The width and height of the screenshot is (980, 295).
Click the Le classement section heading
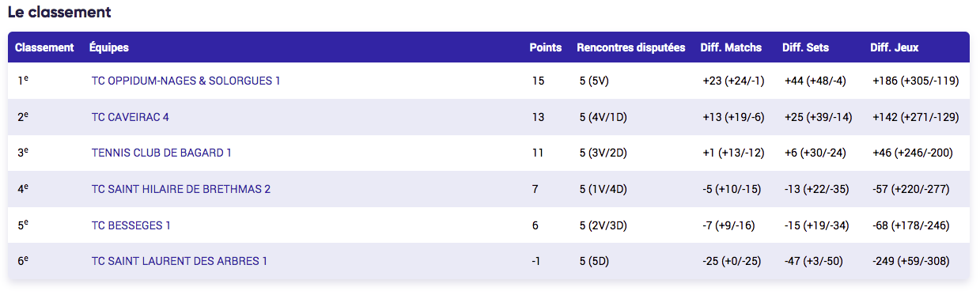(x=59, y=12)
